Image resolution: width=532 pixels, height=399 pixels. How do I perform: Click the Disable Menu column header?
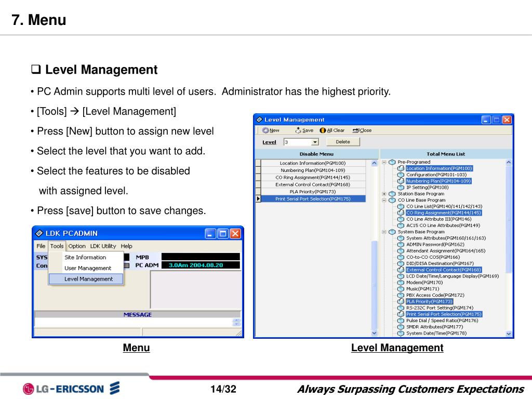click(316, 154)
